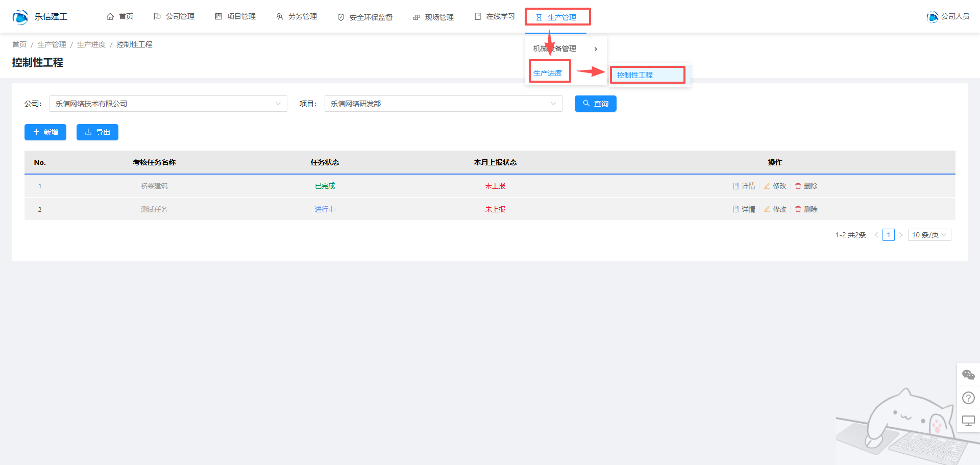Expand the 机械设备管理 submenu
This screenshot has width=980, height=465.
click(x=565, y=48)
